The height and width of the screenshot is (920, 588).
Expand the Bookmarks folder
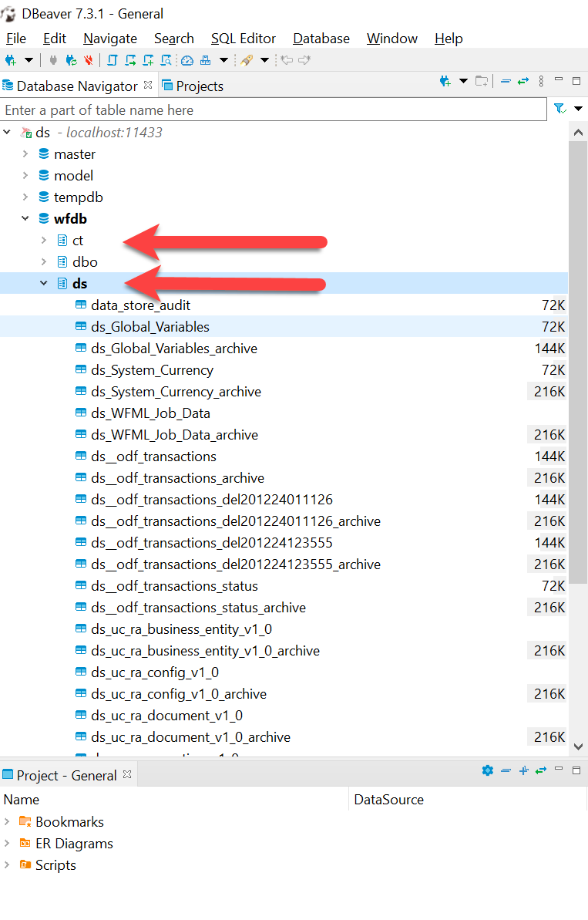7,821
